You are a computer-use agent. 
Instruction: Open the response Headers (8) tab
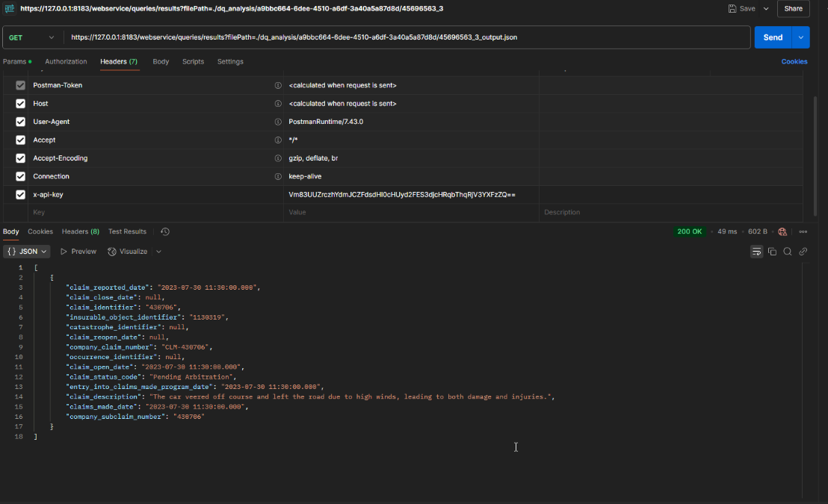80,231
